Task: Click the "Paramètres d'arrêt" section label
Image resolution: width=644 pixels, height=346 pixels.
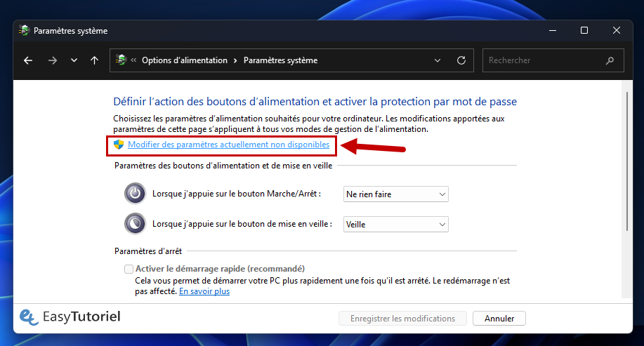Action: [148, 251]
